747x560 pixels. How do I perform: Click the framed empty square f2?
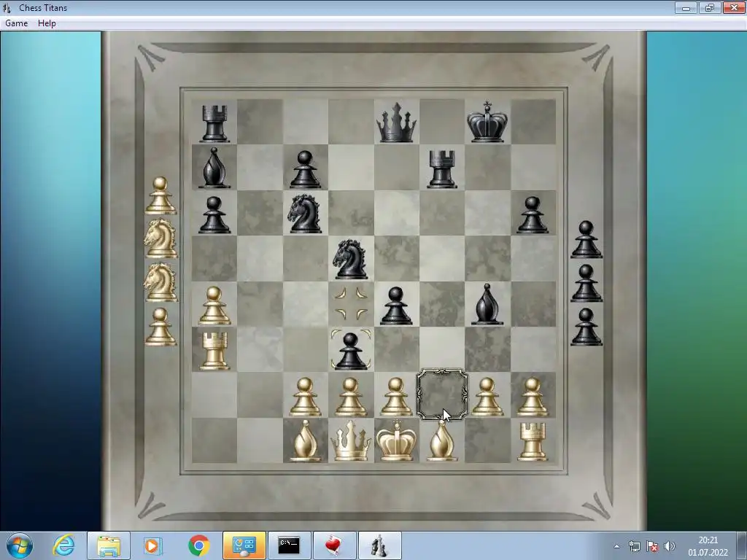pyautogui.click(x=442, y=394)
